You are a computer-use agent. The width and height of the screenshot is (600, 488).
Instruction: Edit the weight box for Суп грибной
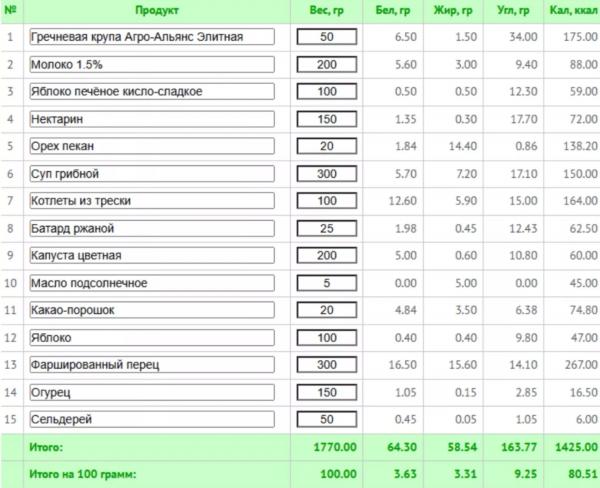coord(327,174)
